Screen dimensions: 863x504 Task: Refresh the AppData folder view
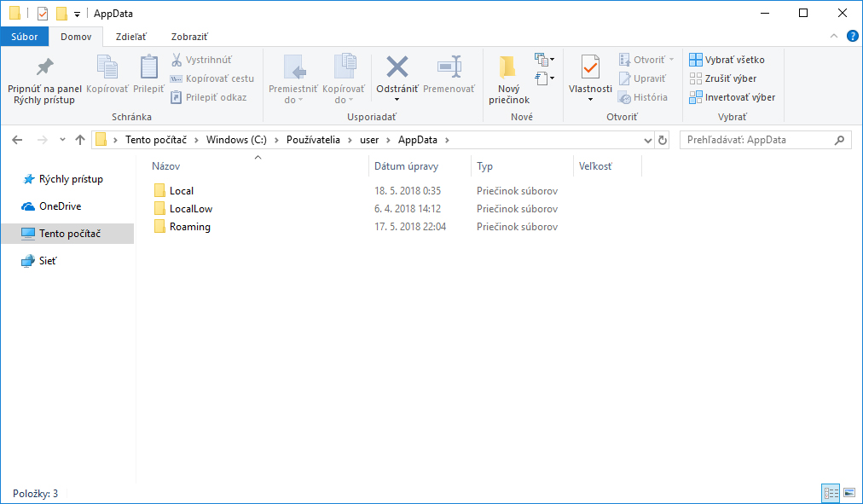click(662, 141)
